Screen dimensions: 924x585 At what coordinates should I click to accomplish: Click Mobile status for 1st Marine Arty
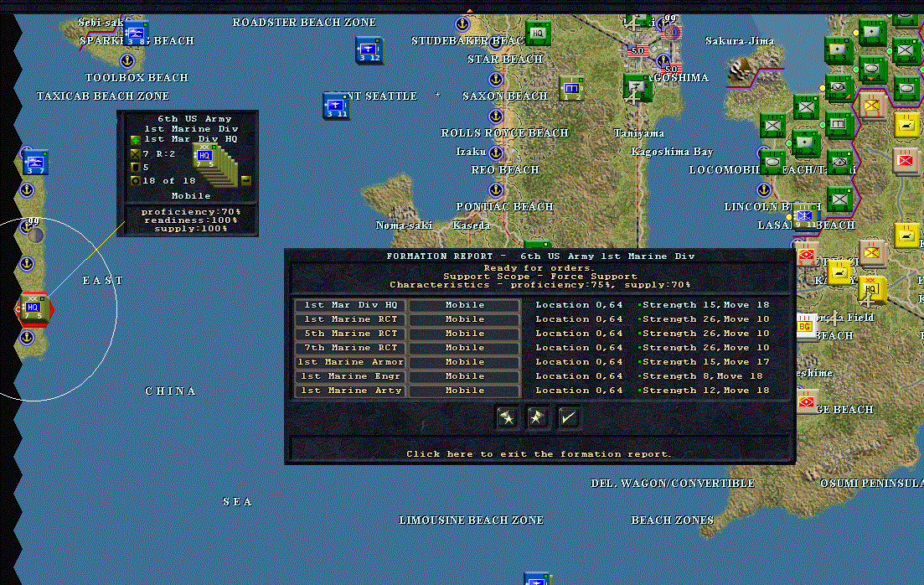pos(465,391)
